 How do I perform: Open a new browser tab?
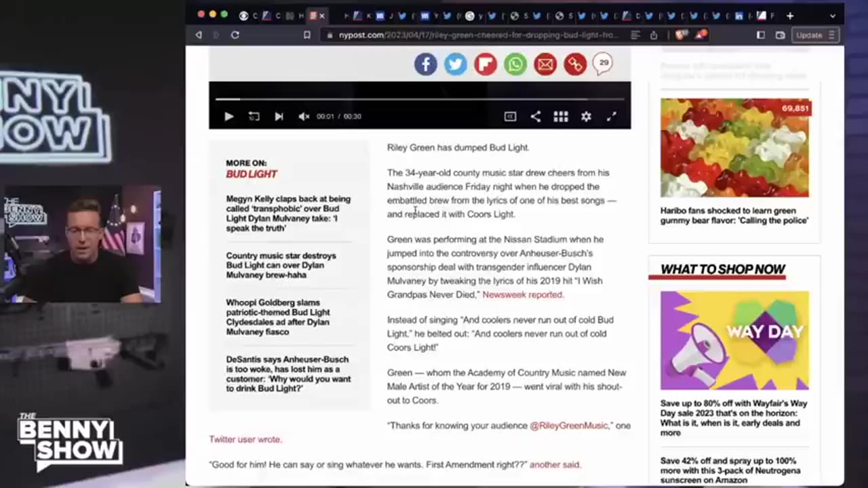point(790,16)
